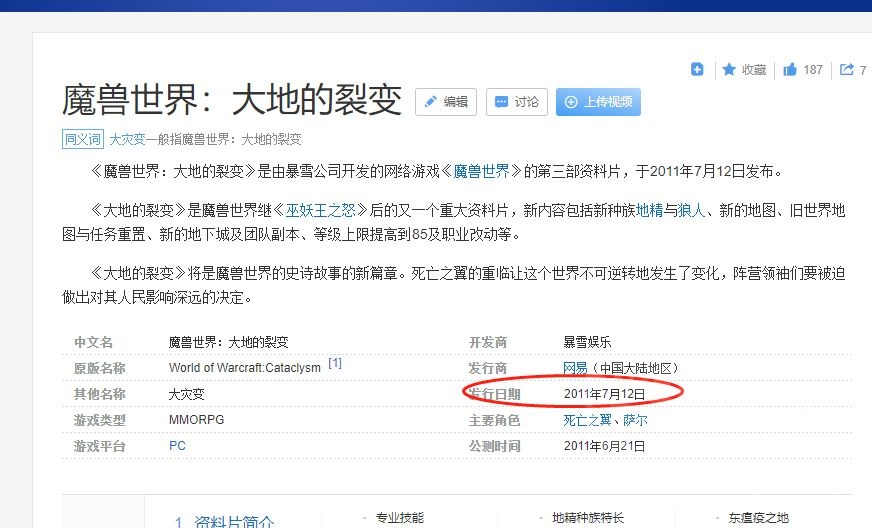Click the 游戏平台 field label
This screenshot has width=872, height=528.
[100, 446]
